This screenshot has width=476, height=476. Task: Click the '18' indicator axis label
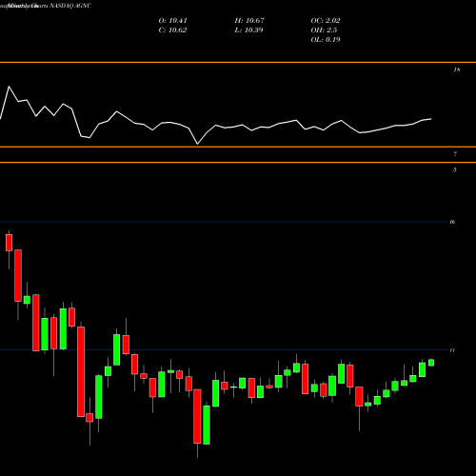click(x=457, y=69)
